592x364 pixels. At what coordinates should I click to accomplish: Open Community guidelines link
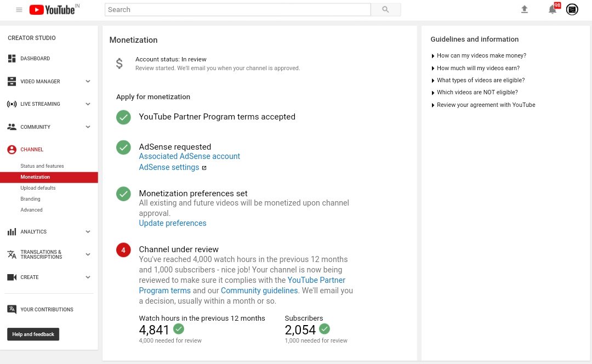[x=259, y=291]
